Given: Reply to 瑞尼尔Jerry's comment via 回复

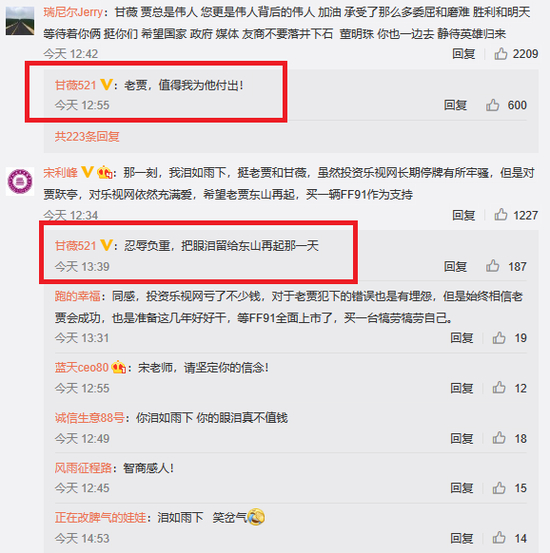Looking at the screenshot, I should pyautogui.click(x=464, y=54).
